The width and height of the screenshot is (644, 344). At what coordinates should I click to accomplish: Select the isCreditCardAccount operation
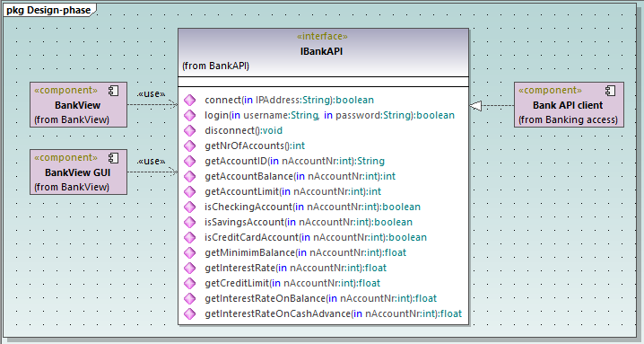pyautogui.click(x=316, y=237)
